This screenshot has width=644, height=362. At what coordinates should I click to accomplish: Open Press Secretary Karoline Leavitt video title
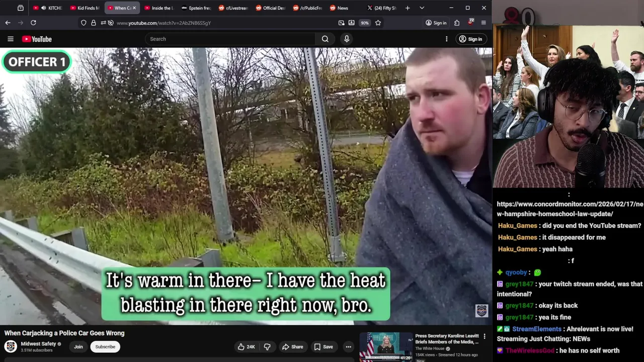447,339
